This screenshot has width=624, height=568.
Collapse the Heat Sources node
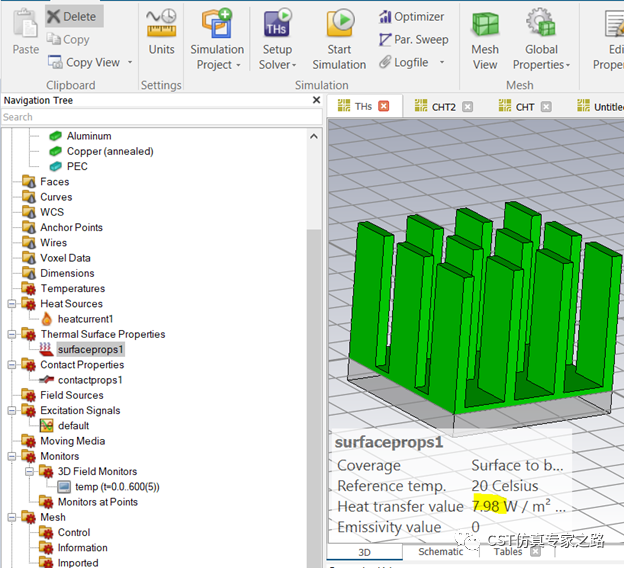(12, 304)
